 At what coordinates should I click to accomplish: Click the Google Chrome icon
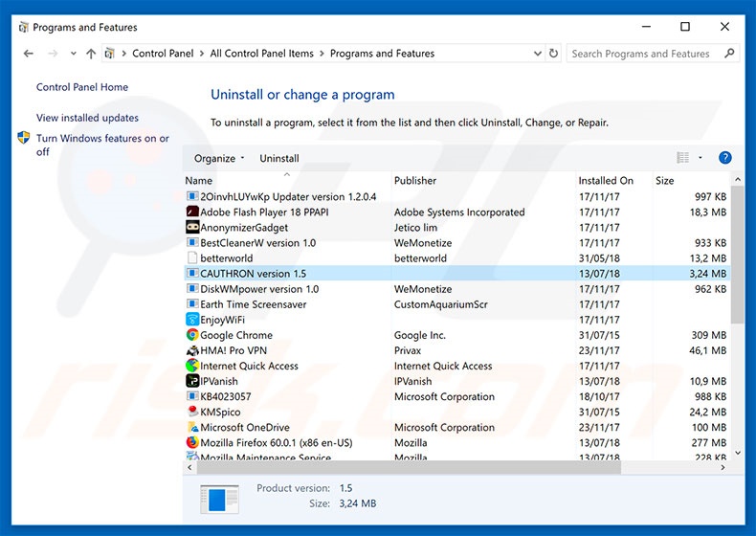coord(192,335)
